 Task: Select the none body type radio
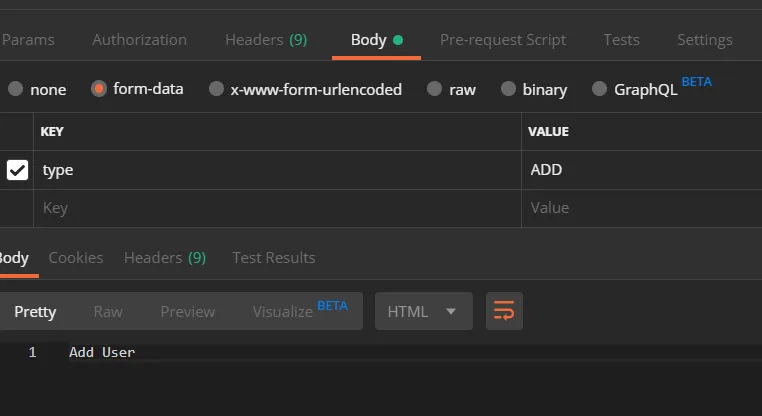(x=16, y=89)
